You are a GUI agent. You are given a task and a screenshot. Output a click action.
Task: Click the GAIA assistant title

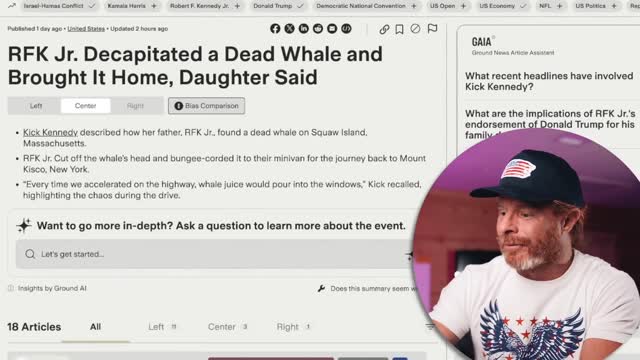482,42
